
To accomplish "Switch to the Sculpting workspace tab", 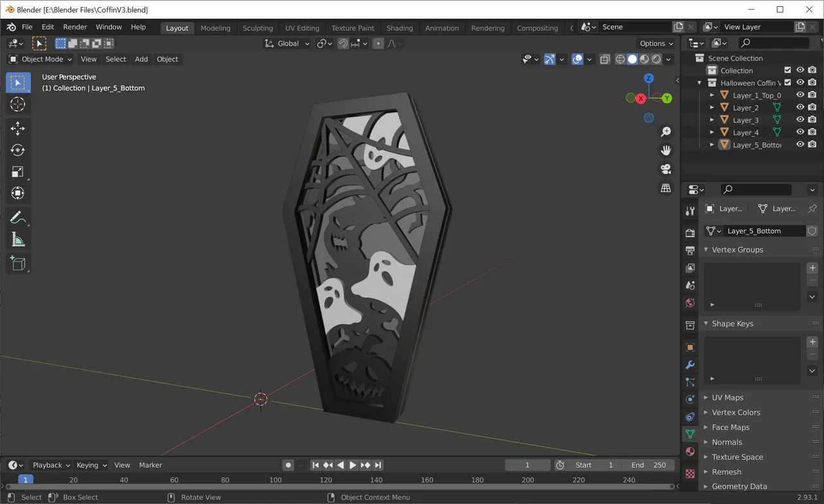I will tap(257, 28).
